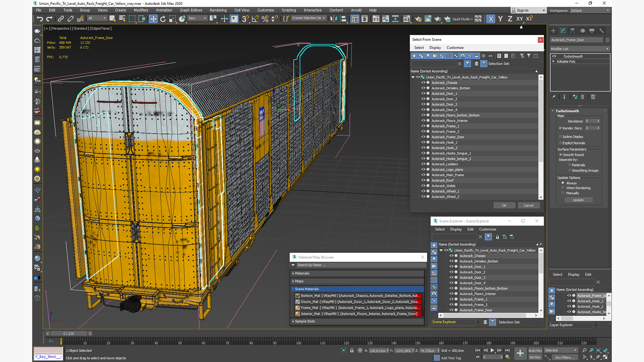Open the Scripting menu
Viewport: 644px width, 362px height.
289,10
